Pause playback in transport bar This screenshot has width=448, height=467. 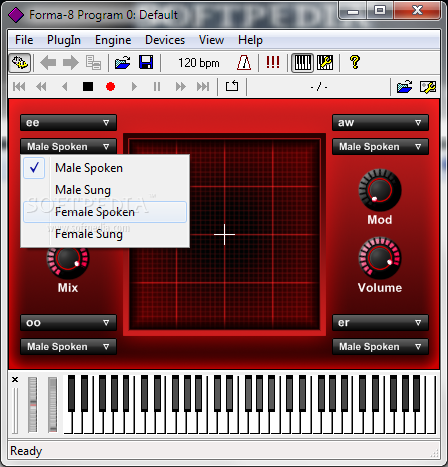[157, 87]
